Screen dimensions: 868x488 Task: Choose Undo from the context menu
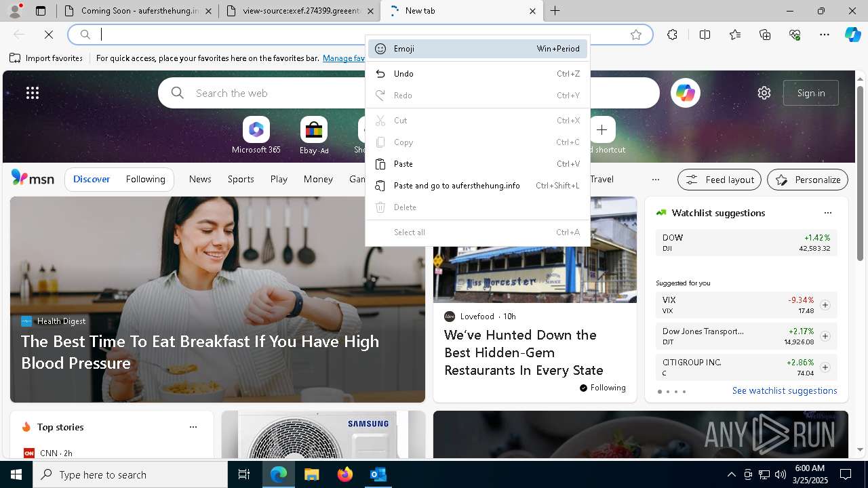point(477,74)
